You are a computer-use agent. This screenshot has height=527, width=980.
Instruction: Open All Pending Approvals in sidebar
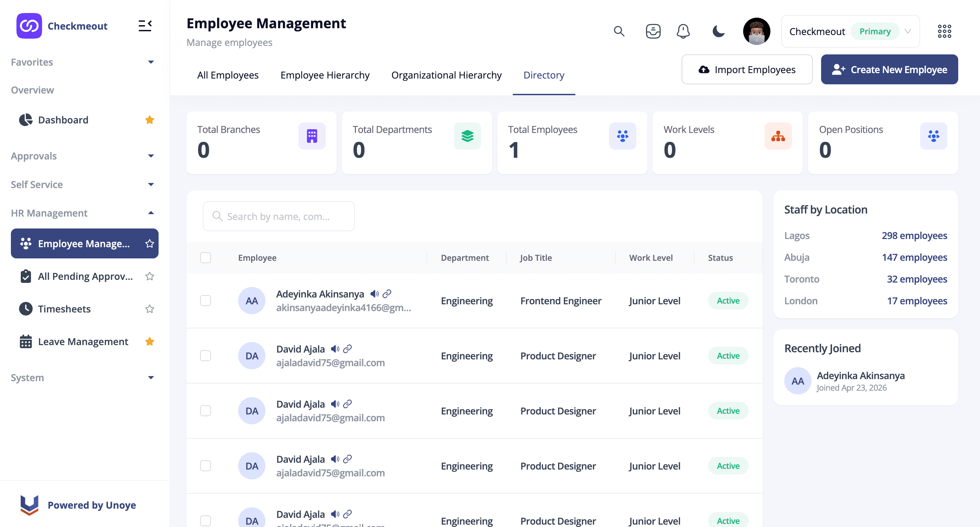click(84, 276)
